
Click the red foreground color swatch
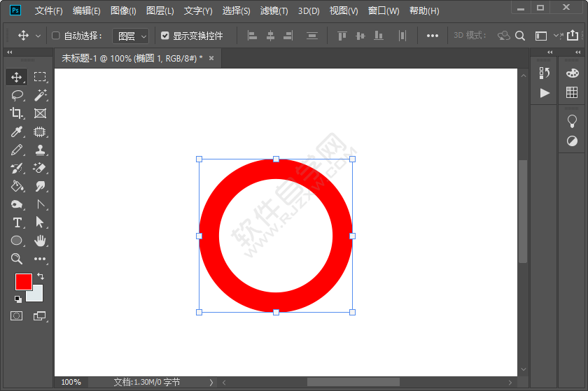point(23,281)
